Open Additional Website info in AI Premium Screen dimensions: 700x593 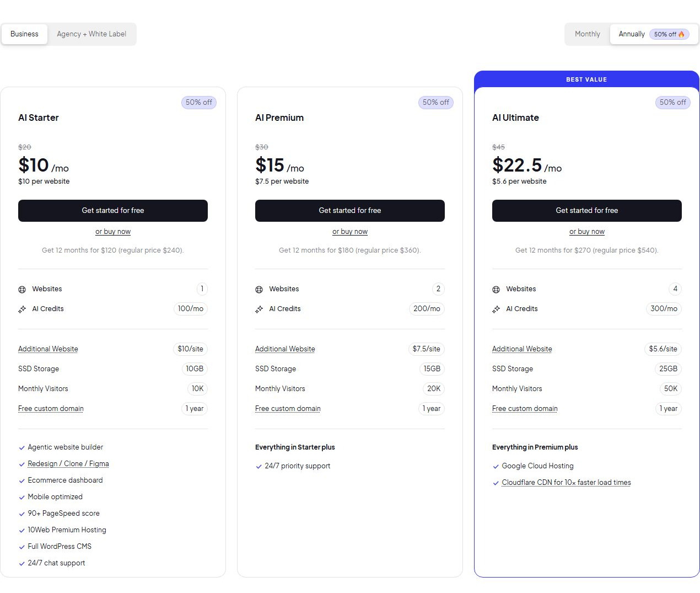click(285, 349)
